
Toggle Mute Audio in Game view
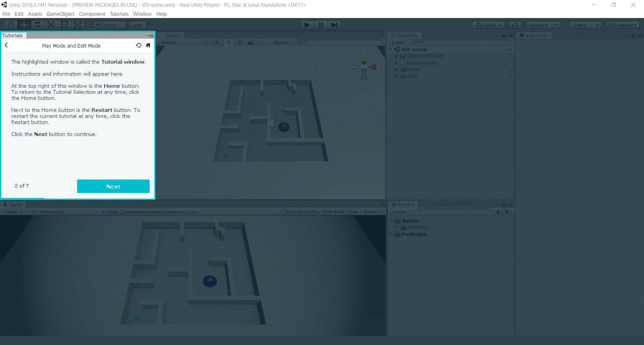point(333,212)
